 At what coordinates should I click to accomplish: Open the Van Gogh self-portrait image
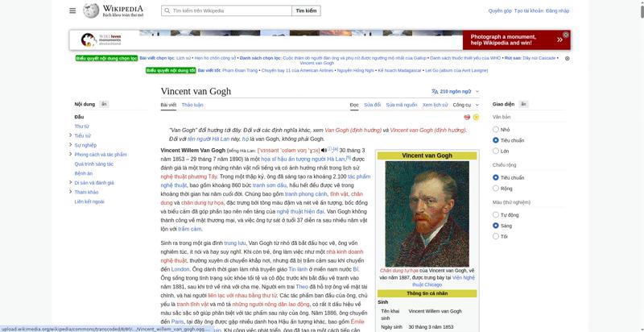click(427, 214)
